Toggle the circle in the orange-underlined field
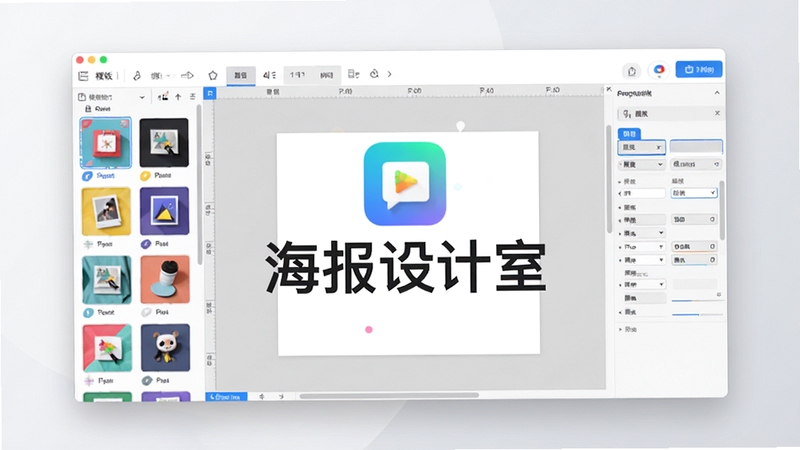The image size is (800, 450). (x=712, y=246)
